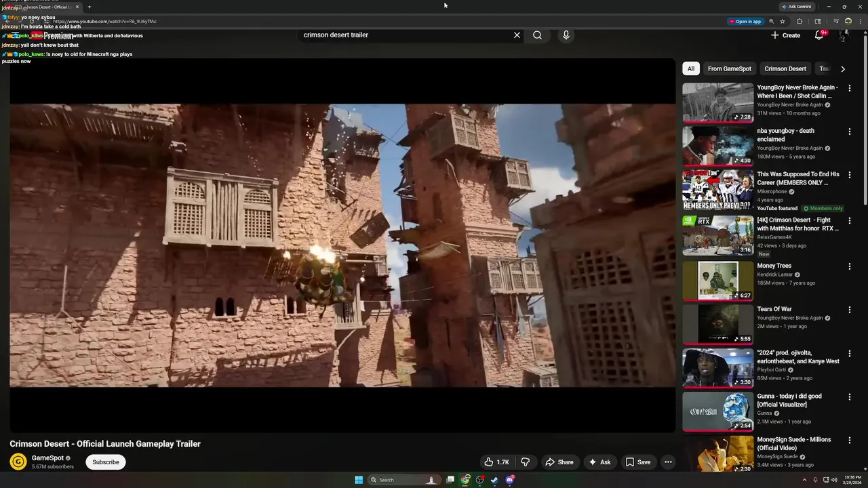This screenshot has height=488, width=868.
Task: Open options menu for Tears Of War video
Action: (x=849, y=310)
